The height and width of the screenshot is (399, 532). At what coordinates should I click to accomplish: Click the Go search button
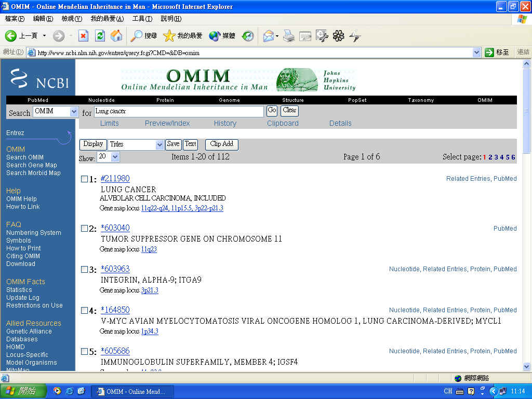(272, 111)
